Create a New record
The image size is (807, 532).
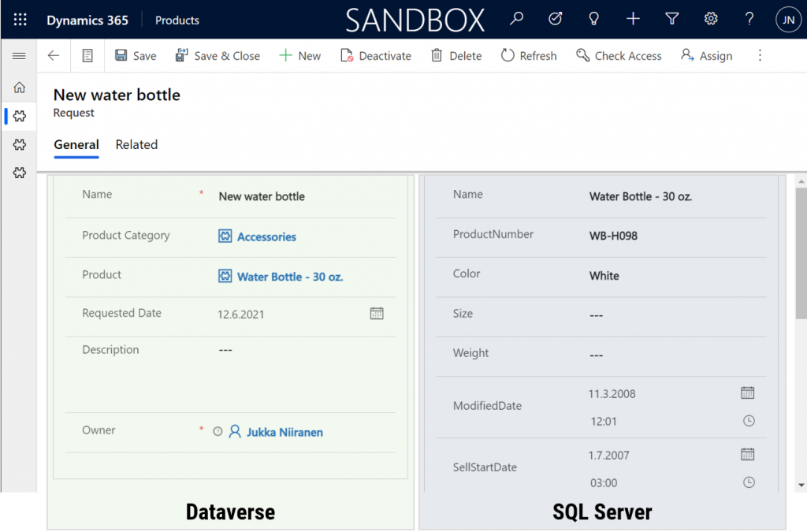click(300, 56)
